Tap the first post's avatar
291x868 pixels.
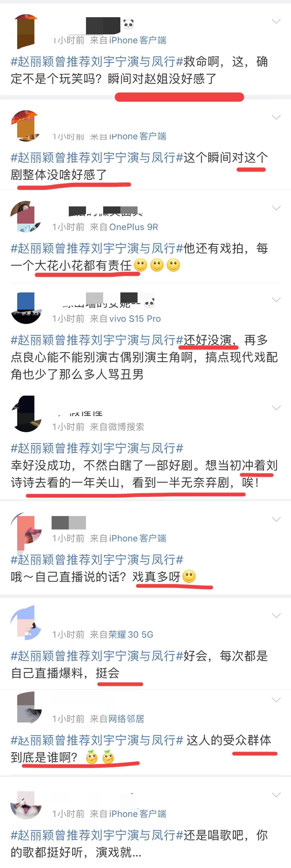coord(26,31)
